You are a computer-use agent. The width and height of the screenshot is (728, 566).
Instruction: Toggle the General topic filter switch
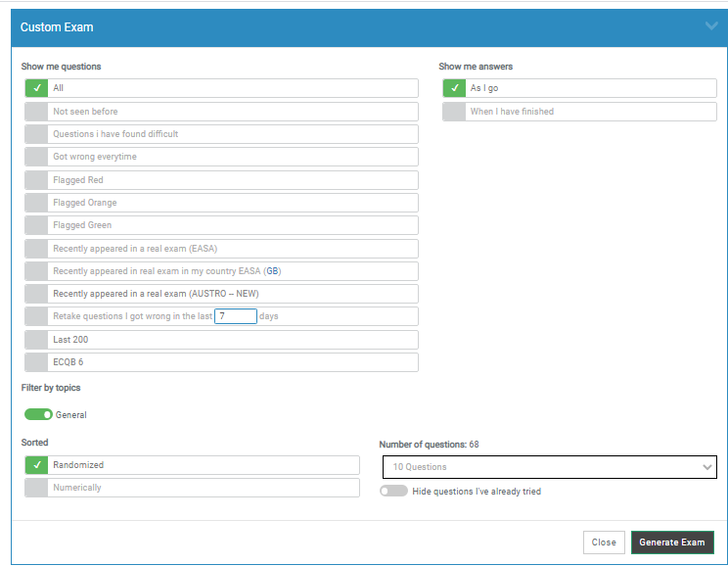coord(39,415)
